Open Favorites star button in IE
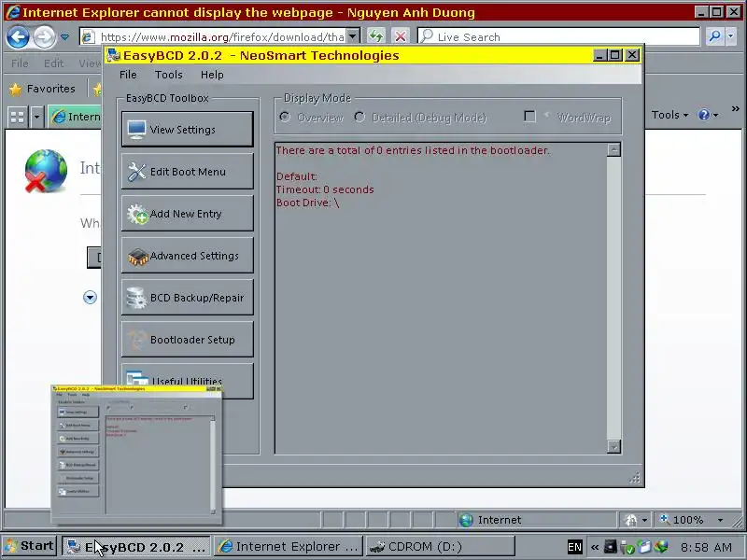Viewport: 747px width, 560px height. (43, 89)
